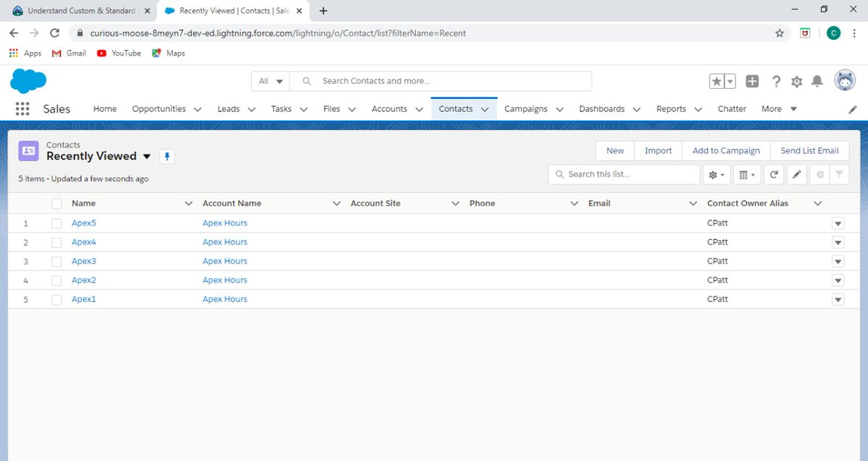Check the Apex4 row checkbox
Image resolution: width=868 pixels, height=461 pixels.
tap(56, 242)
